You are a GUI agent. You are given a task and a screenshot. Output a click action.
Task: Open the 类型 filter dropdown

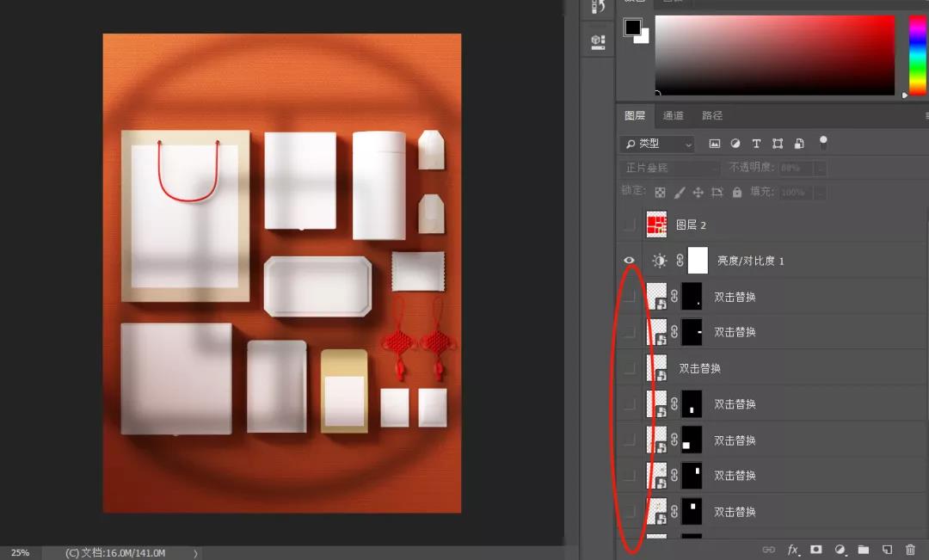pos(658,144)
